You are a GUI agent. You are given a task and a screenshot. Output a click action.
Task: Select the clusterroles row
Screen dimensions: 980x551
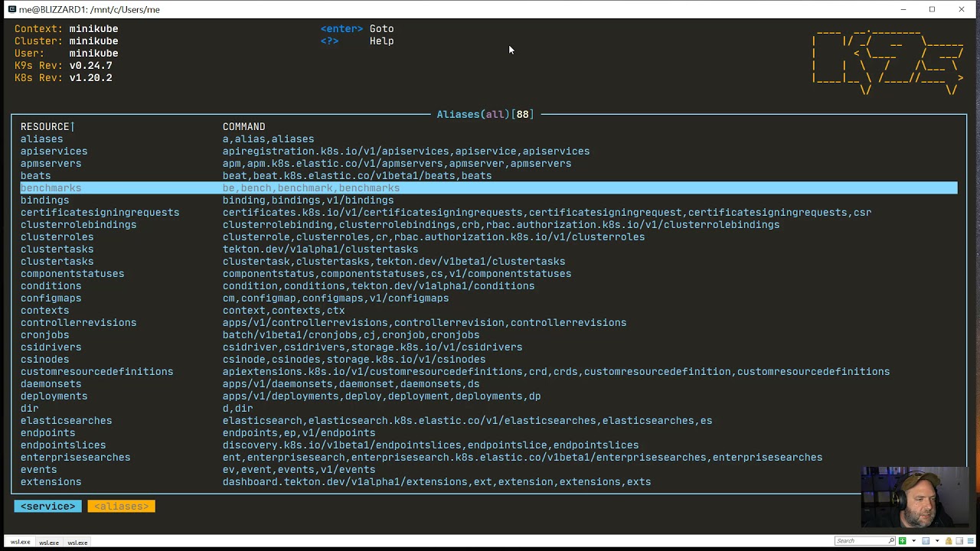pos(488,236)
